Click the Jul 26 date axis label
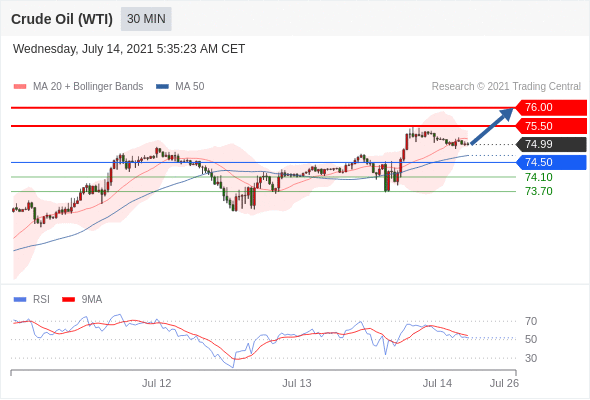This screenshot has width=590, height=400. pyautogui.click(x=504, y=383)
